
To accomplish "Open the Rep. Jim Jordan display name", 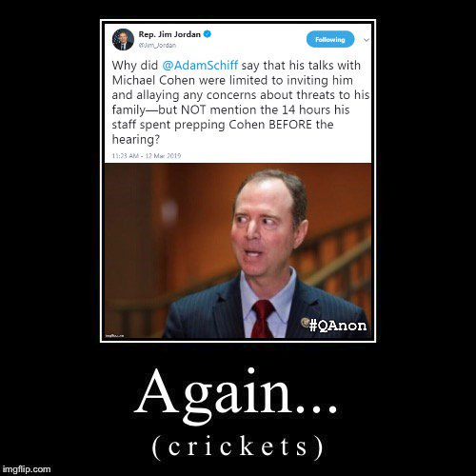I will click(x=169, y=34).
